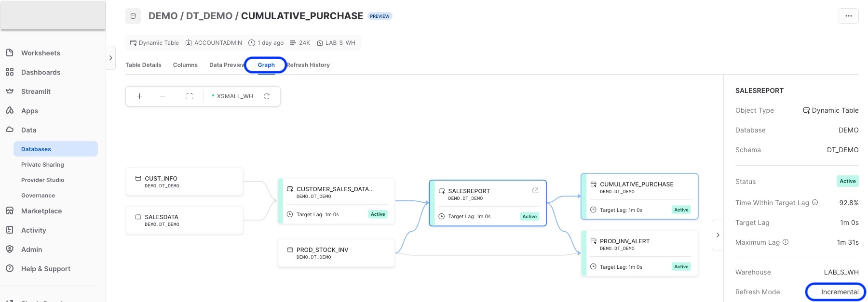Collapse the right details panel chevron
Screen dimensions: 868x302
pos(718,235)
